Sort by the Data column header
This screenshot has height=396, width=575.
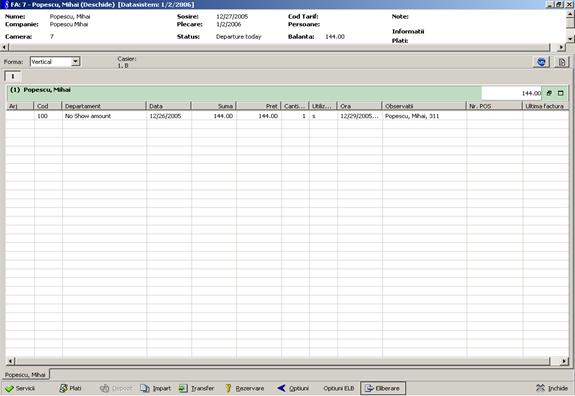169,106
